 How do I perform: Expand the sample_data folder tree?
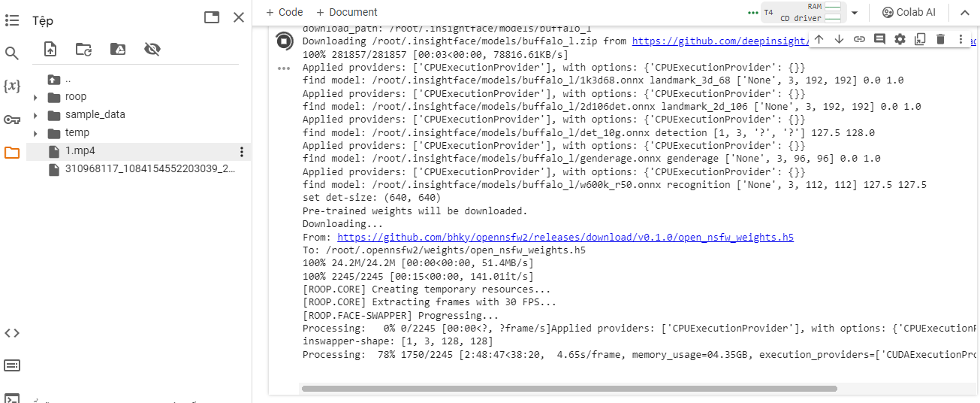click(35, 115)
